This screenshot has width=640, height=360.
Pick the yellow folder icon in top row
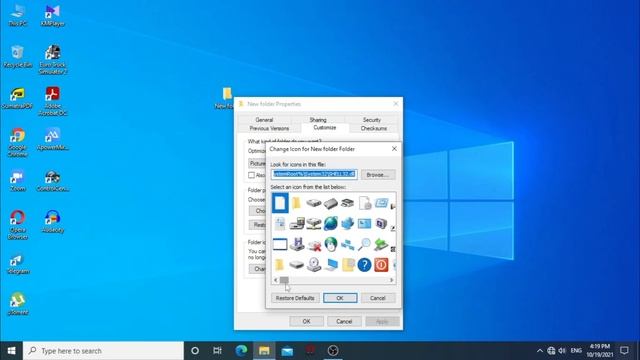click(297, 203)
